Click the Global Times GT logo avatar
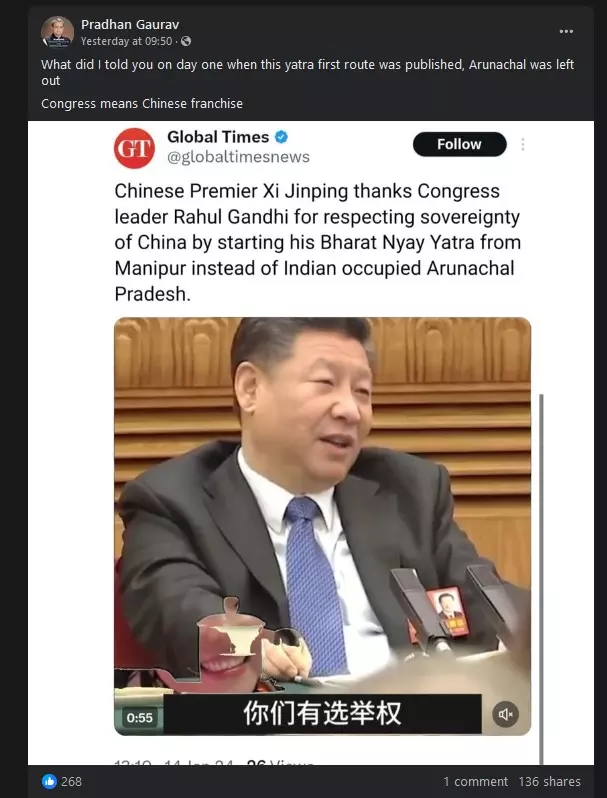Screen dimensions: 607x798 (134, 148)
